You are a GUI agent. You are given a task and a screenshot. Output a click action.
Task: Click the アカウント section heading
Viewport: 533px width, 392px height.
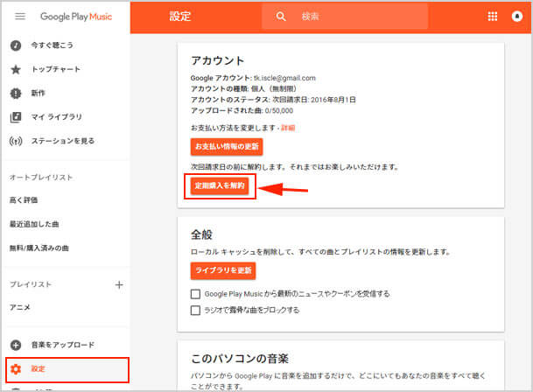pos(218,60)
